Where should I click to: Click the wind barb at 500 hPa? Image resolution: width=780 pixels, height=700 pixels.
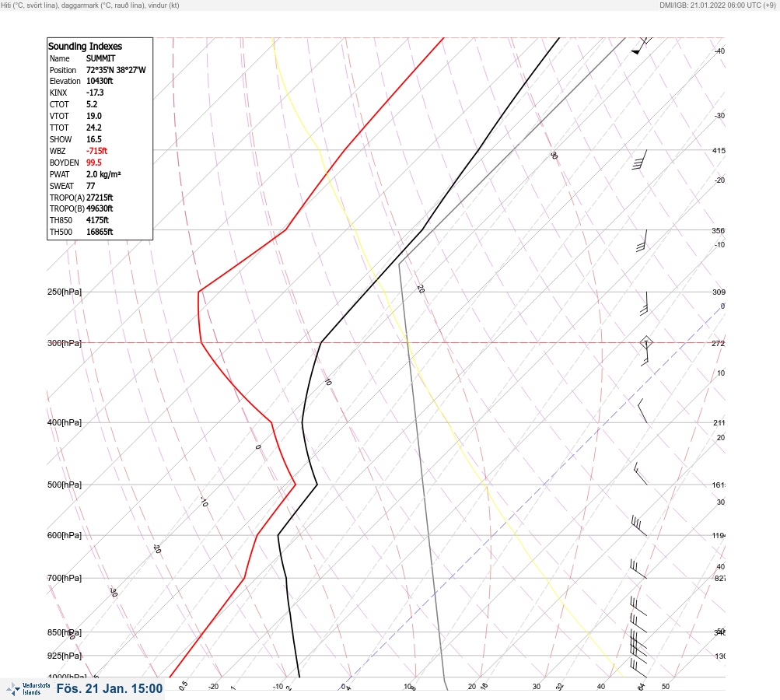coord(641,474)
